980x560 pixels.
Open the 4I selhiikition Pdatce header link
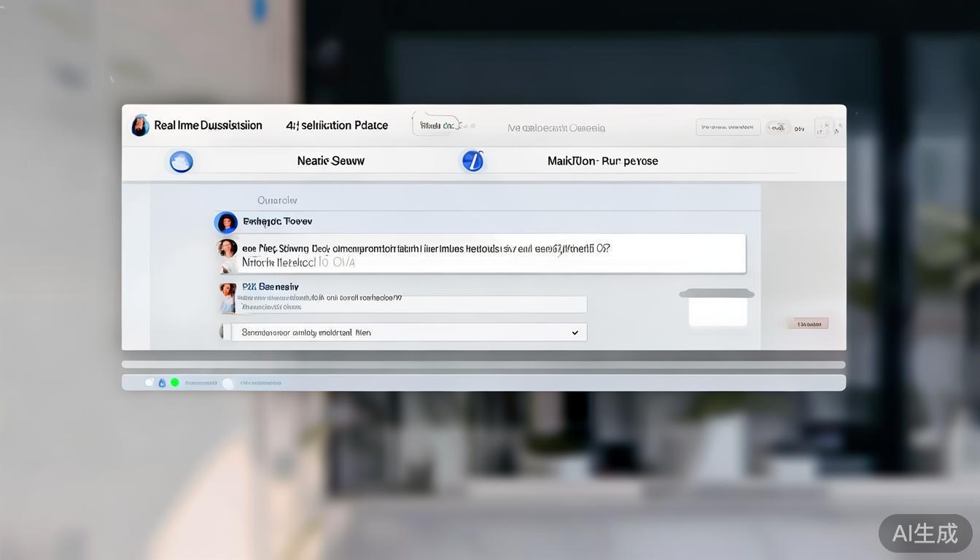click(337, 125)
